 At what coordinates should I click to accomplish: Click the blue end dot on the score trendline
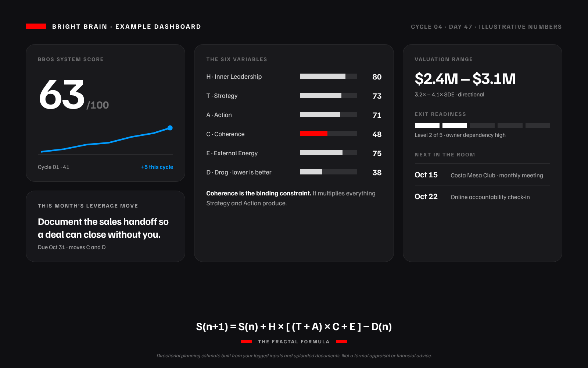[170, 128]
